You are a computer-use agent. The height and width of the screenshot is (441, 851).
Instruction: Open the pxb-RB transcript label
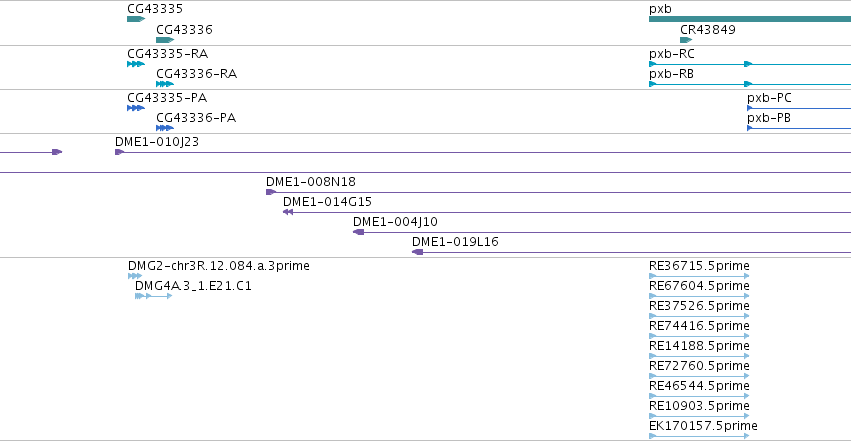click(671, 74)
